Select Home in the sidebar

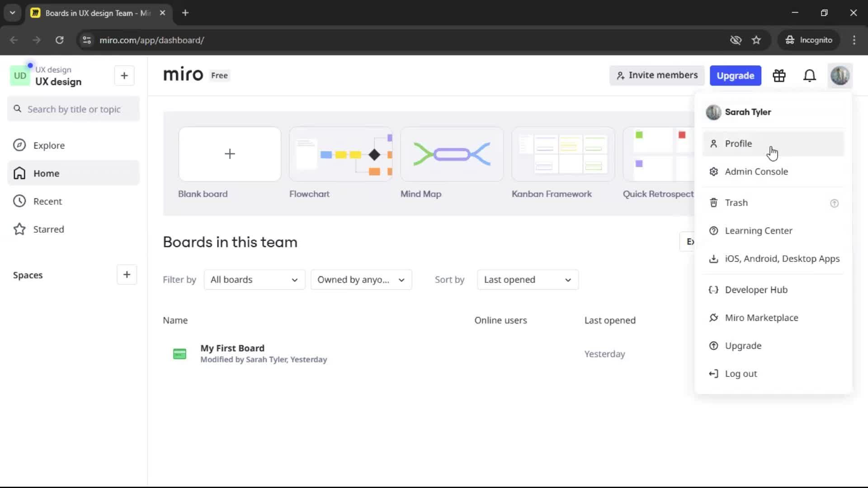[73, 173]
